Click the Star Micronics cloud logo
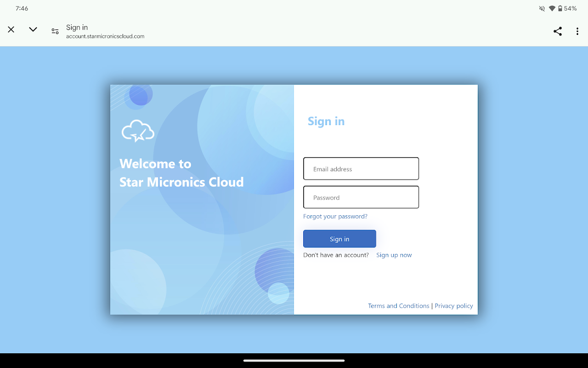The height and width of the screenshot is (368, 588). coord(138,131)
